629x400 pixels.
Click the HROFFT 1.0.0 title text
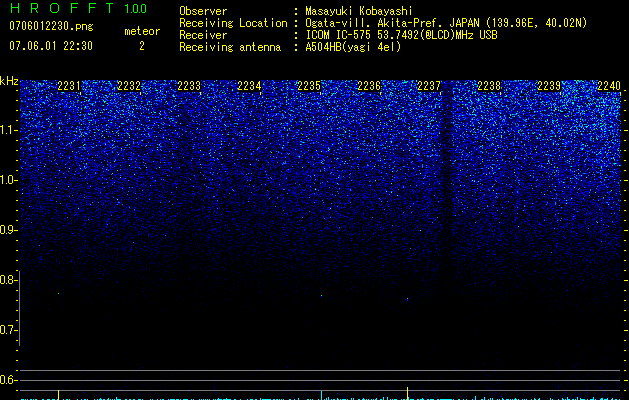point(79,8)
